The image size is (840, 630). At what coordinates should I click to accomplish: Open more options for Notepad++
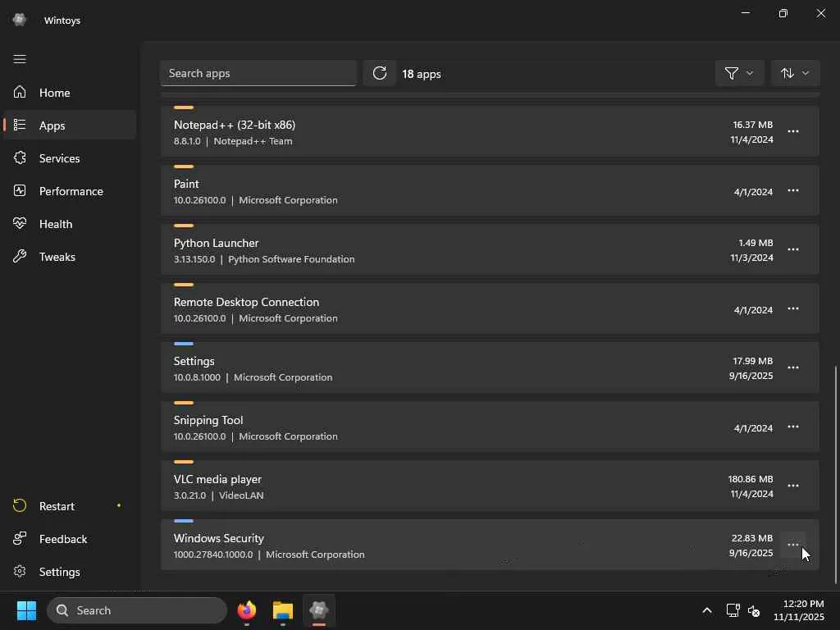tap(793, 131)
